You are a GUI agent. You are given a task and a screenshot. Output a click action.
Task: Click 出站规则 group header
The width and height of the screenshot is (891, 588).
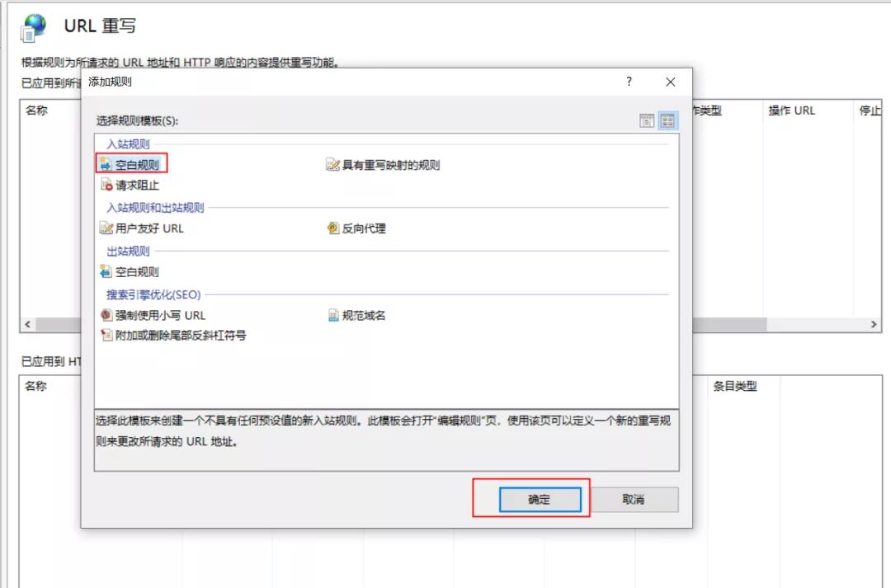(128, 251)
